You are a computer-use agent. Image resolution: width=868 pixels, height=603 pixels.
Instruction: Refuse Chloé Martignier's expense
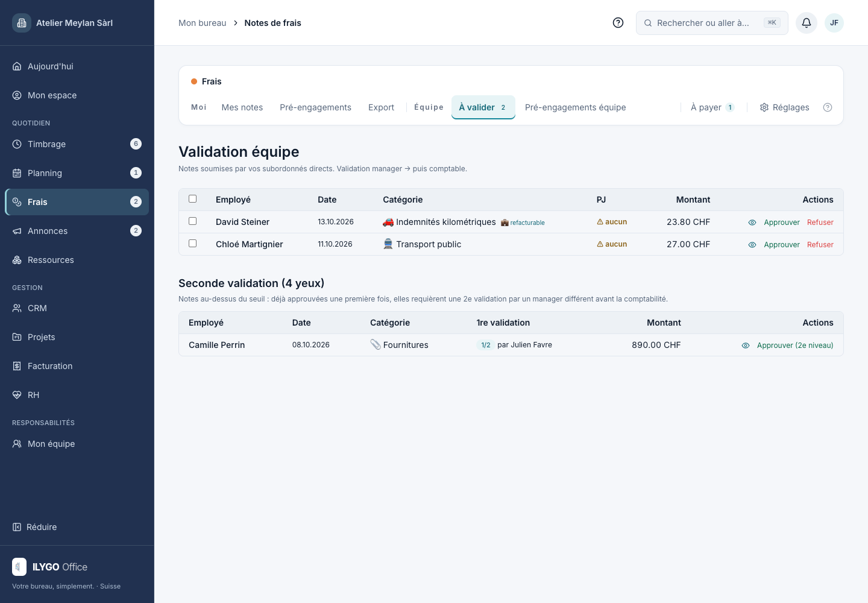(820, 245)
